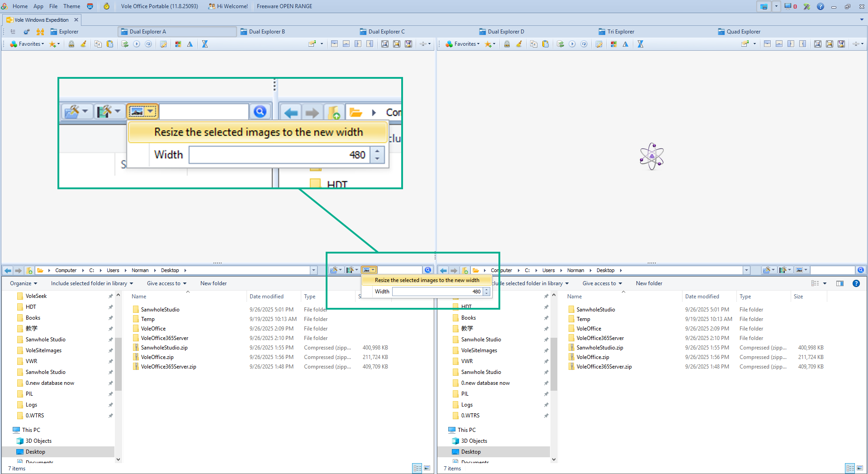868x474 pixels.
Task: Click the broom cleanup icon in left toolbar
Action: [83, 44]
